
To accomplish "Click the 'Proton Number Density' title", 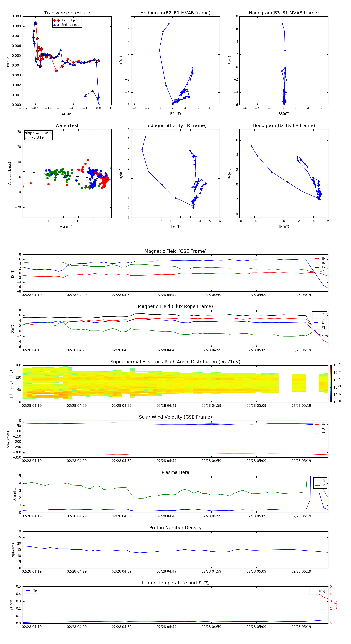I will (x=175, y=528).
